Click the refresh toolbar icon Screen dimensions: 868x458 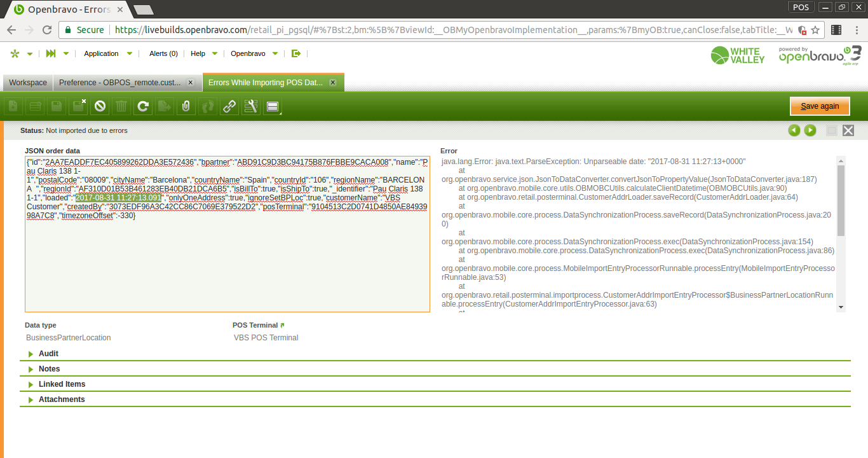click(x=143, y=106)
